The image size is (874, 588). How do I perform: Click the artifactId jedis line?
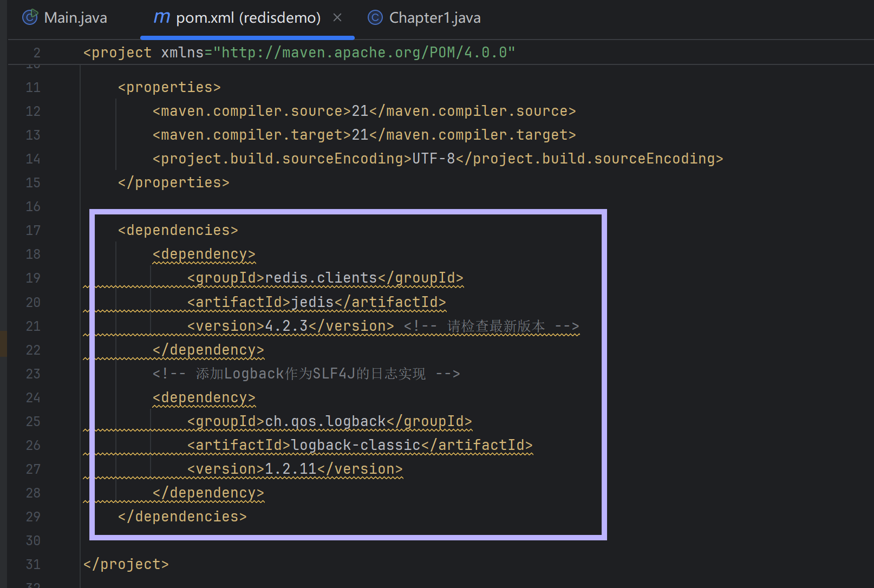click(x=317, y=302)
